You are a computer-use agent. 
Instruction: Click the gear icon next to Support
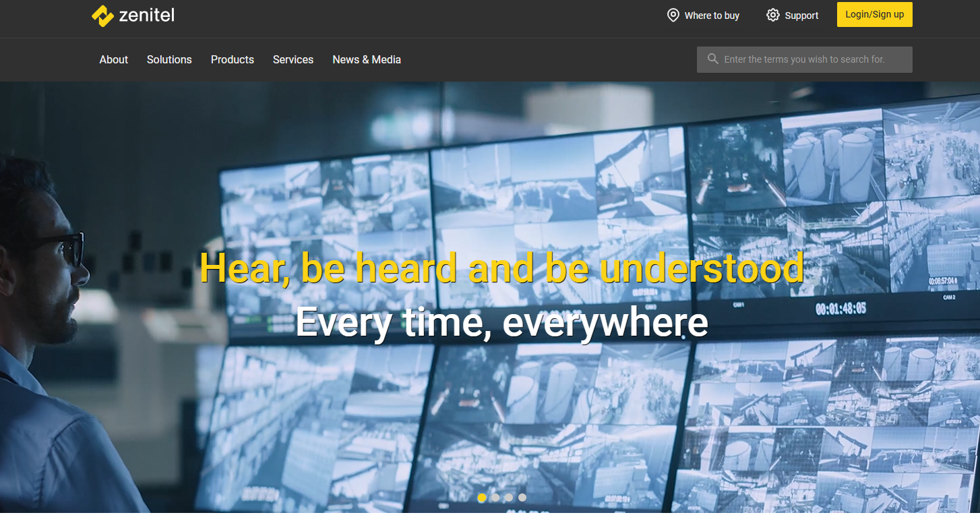tap(773, 15)
